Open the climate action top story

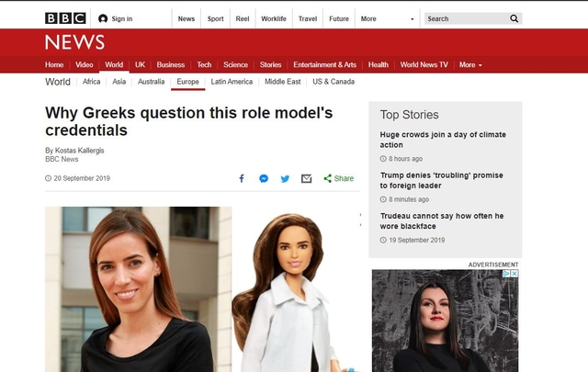pos(442,140)
